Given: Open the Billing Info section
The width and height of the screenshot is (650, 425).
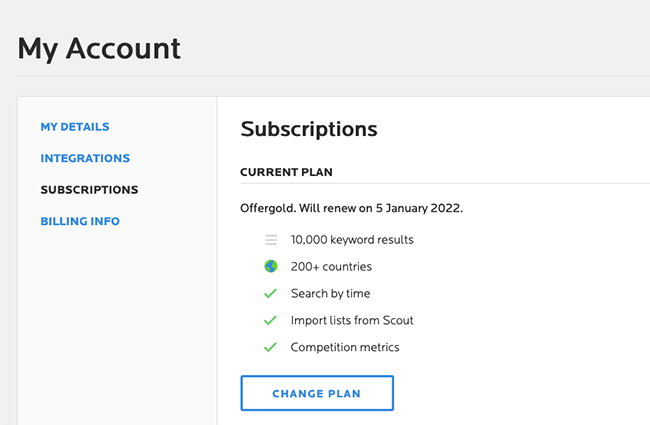Looking at the screenshot, I should tap(80, 221).
